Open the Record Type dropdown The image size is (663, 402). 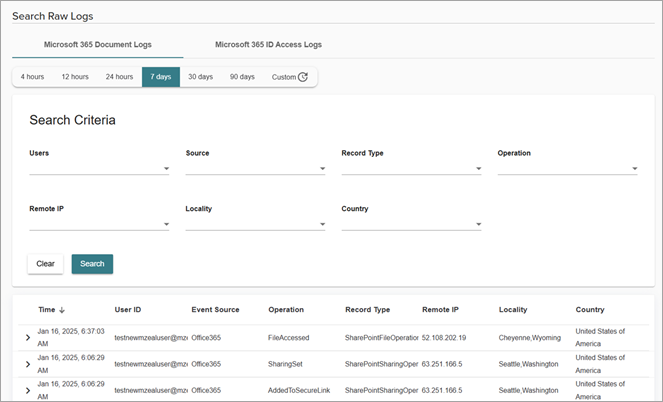point(411,168)
